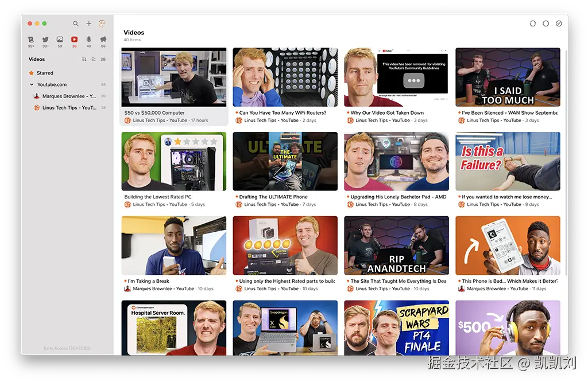The width and height of the screenshot is (588, 382).
Task: Open "Can You Have Too Many WiFi Routers?" title
Action: (283, 113)
